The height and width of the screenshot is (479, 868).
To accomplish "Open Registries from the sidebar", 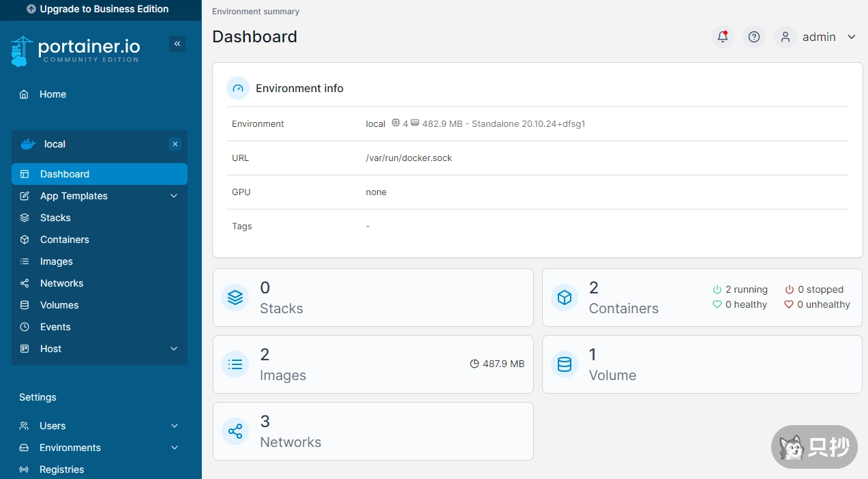I will pos(61,469).
